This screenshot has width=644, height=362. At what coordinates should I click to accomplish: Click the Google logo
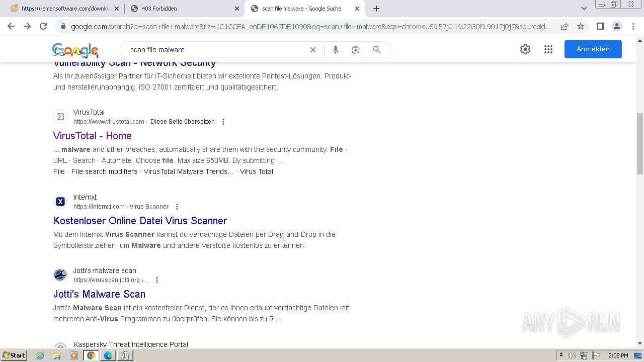pos(75,50)
